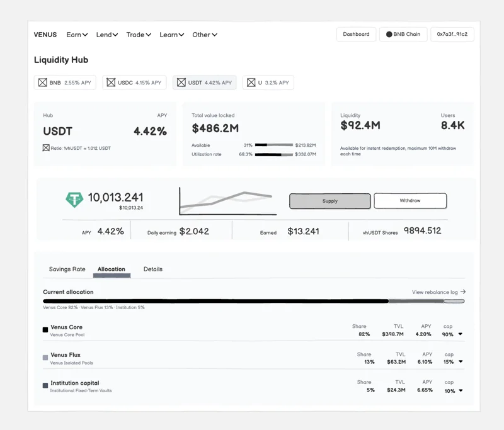The height and width of the screenshot is (430, 504).
Task: Switch to the Savings Rate tab
Action: click(x=67, y=269)
